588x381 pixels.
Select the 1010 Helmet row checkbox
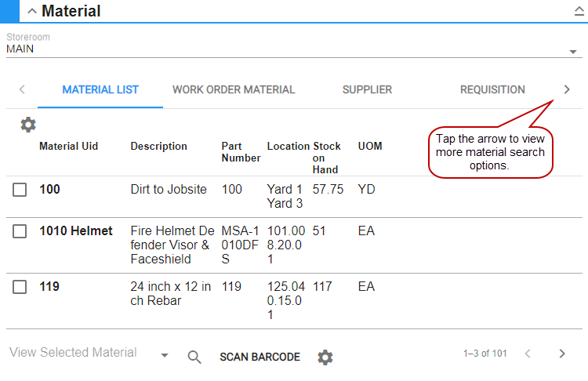point(20,232)
